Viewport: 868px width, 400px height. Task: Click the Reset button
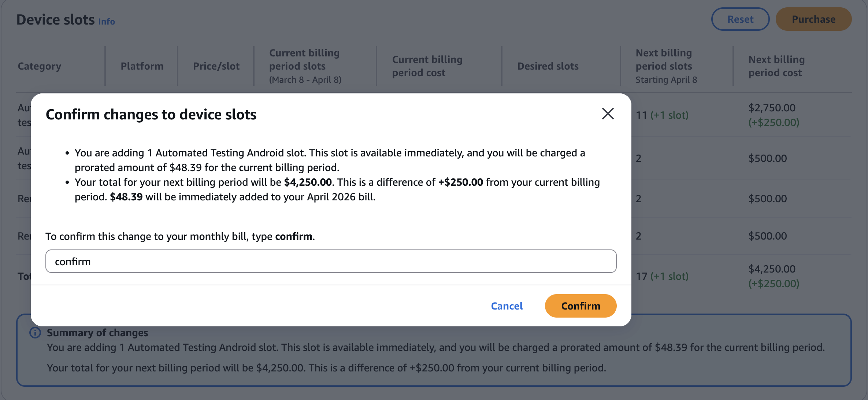[x=740, y=19]
